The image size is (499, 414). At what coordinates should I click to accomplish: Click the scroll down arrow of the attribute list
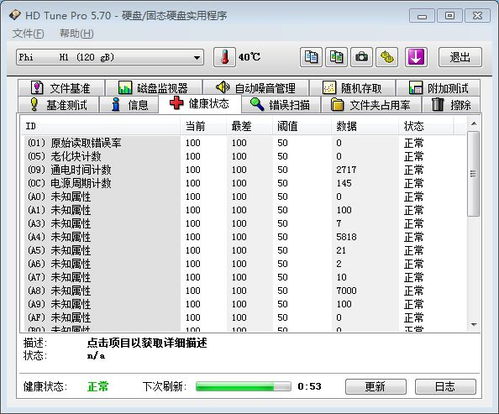474,325
